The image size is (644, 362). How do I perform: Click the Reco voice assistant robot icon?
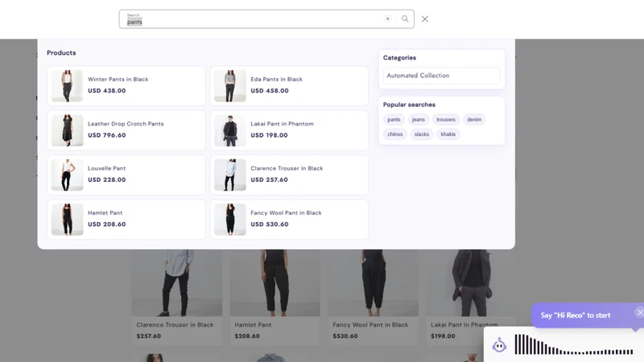[499, 345]
